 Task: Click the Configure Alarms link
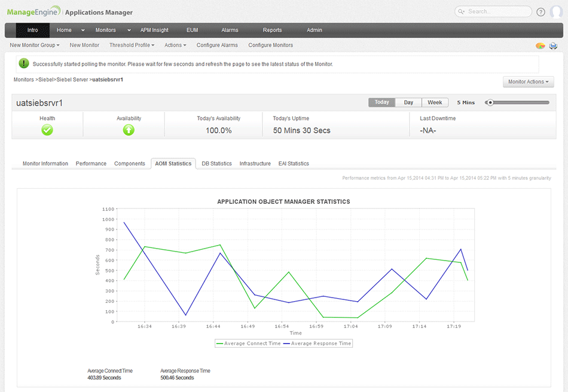point(217,45)
